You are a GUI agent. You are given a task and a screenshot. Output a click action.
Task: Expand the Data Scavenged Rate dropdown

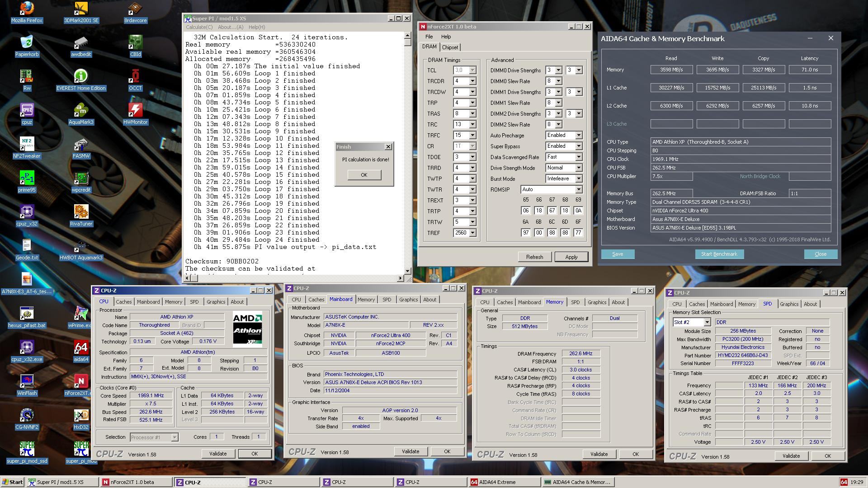tap(578, 157)
